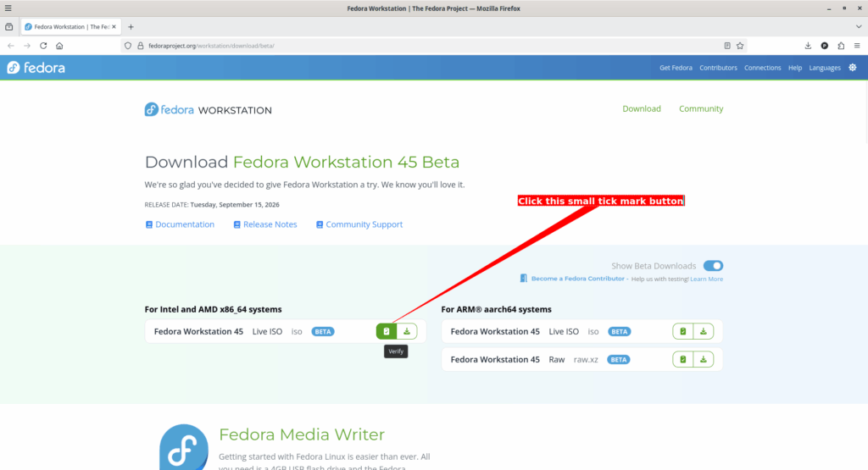This screenshot has width=868, height=470.
Task: Bookmark this page with the star icon
Action: 740,46
